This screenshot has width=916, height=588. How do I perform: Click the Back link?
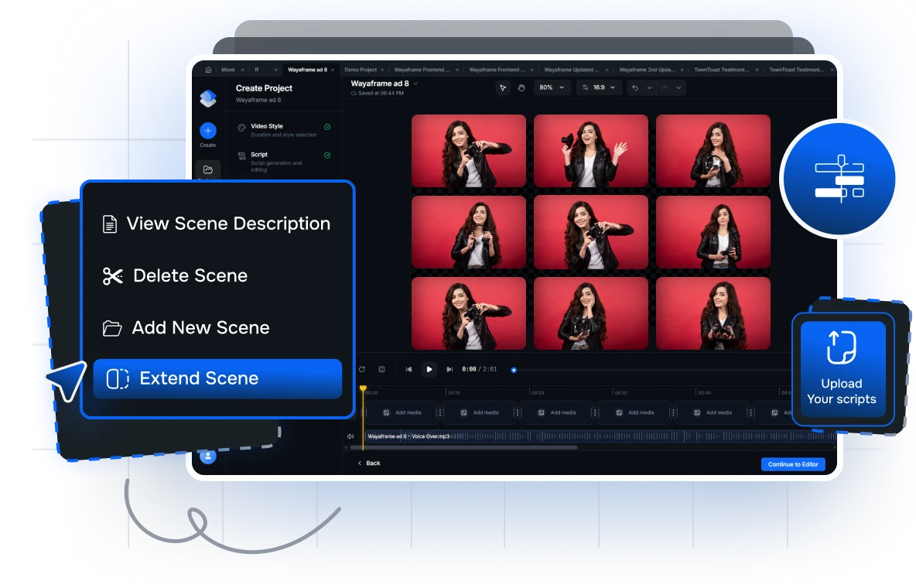369,463
